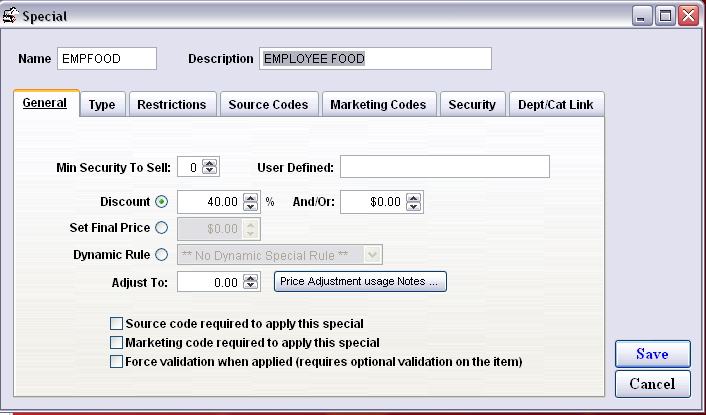Enable Force validation when applied checkbox
706x415 pixels.
coord(116,361)
